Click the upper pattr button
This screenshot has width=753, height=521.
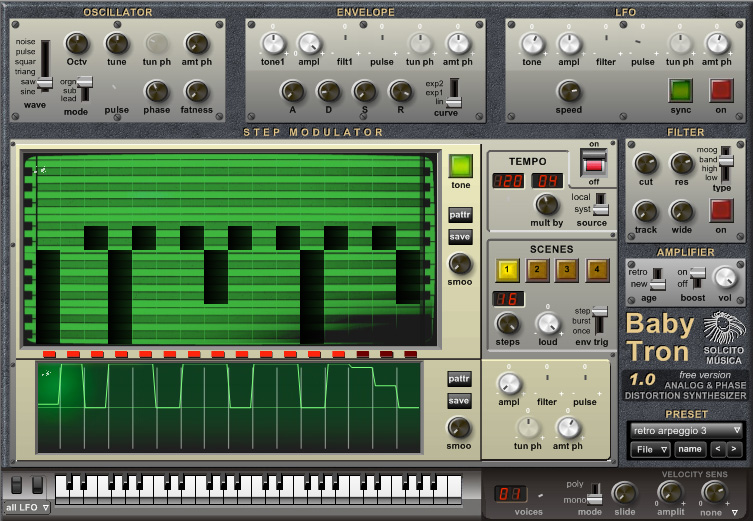(460, 215)
